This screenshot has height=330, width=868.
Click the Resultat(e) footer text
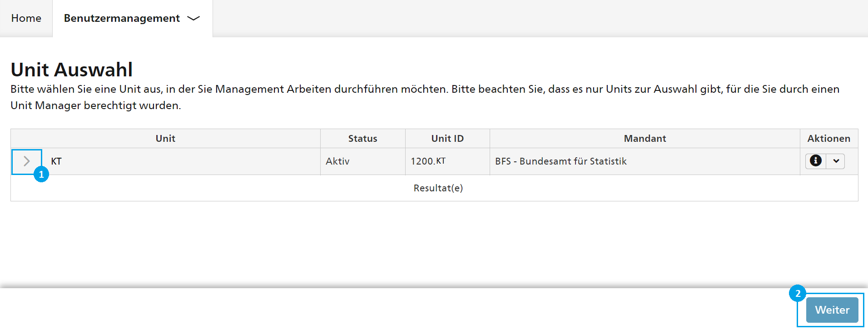click(438, 188)
